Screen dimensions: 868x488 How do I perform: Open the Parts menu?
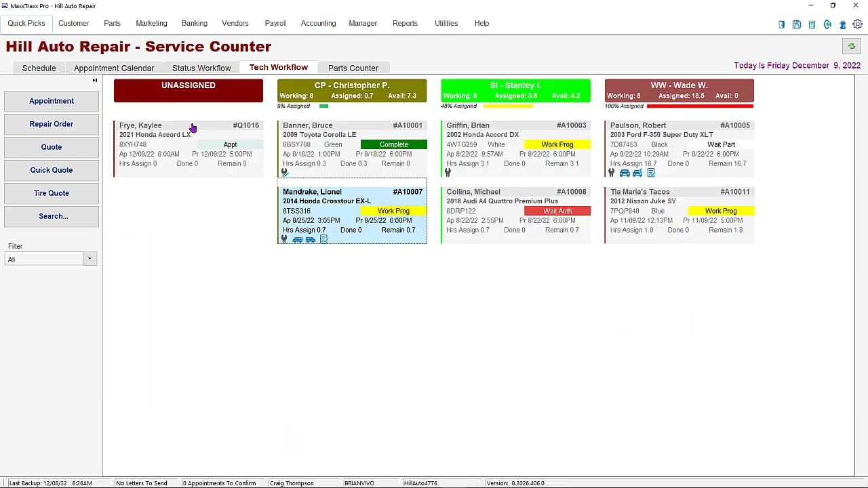coord(112,23)
